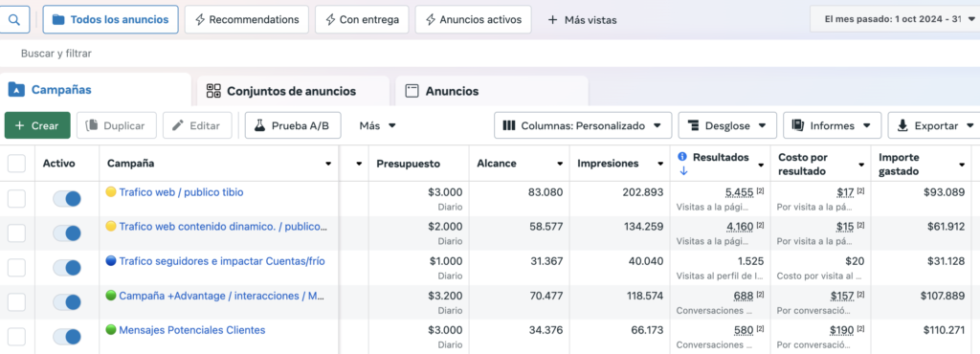This screenshot has height=354, width=980.
Task: Disable the Mensajes Potenciales Clientes campaign switch
Action: tap(67, 337)
